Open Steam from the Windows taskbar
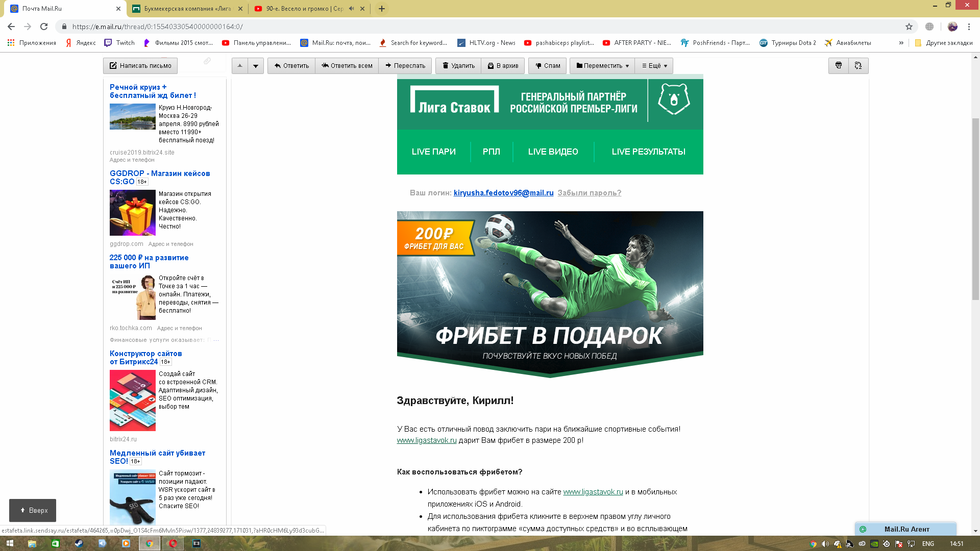 point(79,543)
